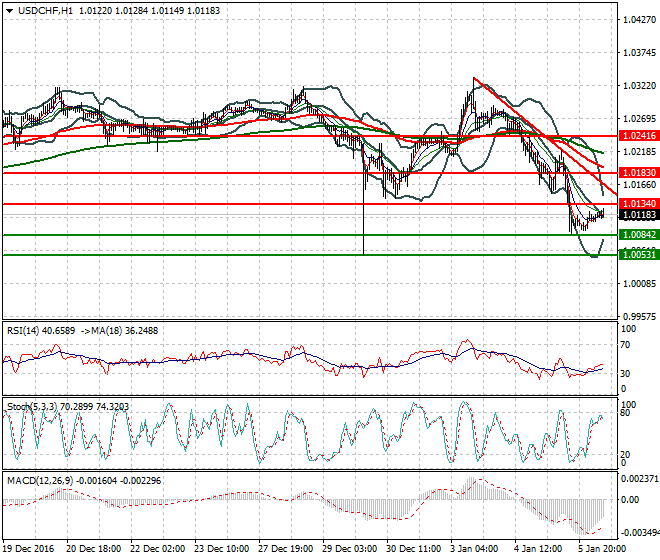Click the 1.01830 red price level label
Image resolution: width=660 pixels, height=560 pixels.
tap(639, 173)
